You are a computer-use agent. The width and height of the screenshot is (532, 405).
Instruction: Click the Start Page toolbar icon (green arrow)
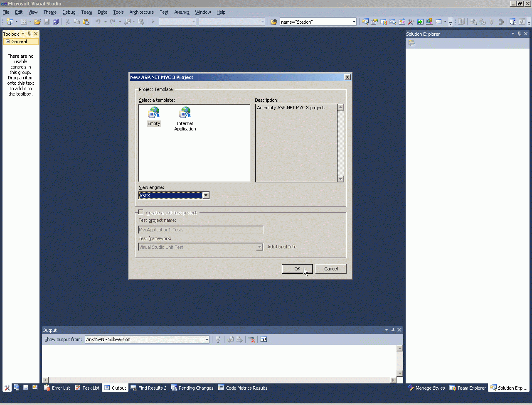click(420, 22)
